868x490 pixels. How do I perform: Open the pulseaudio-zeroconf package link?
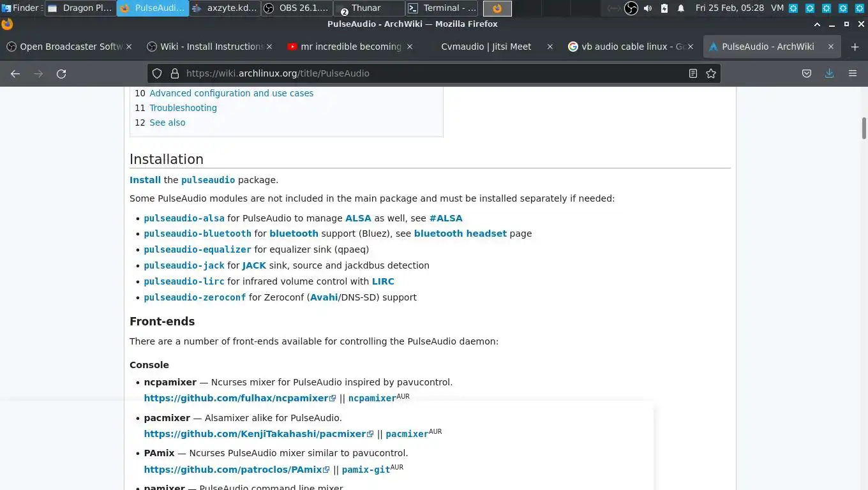(195, 298)
